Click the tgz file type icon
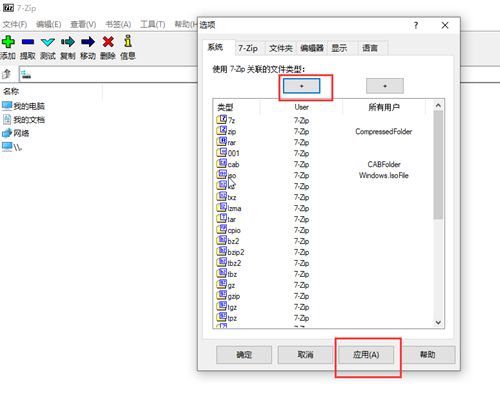 click(x=221, y=306)
